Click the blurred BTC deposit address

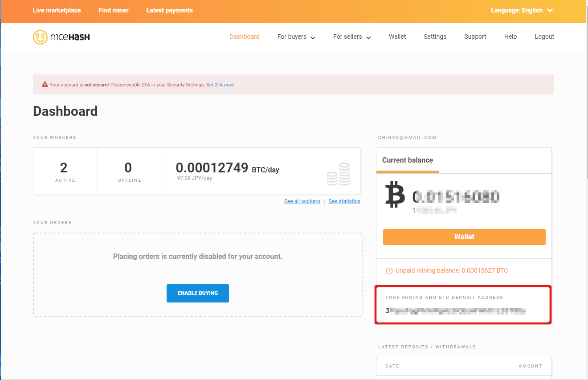[x=456, y=311]
